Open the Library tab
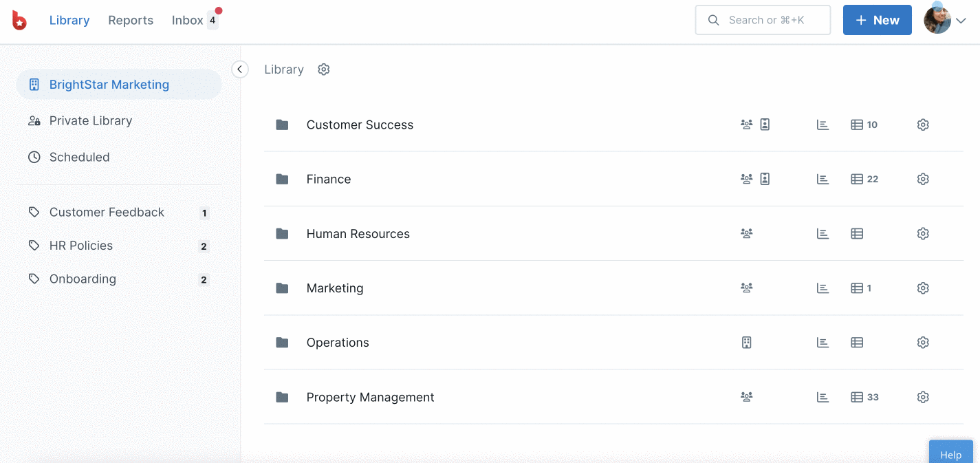980x463 pixels. pos(69,21)
